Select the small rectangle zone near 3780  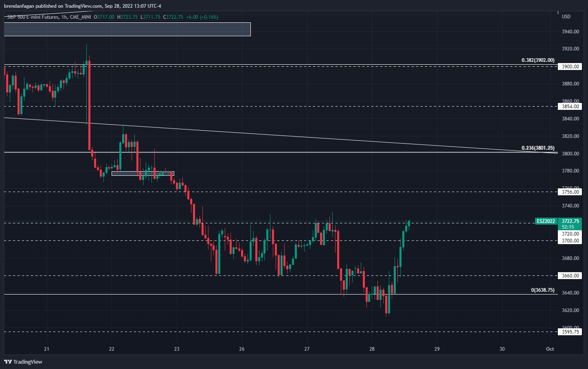(x=143, y=174)
